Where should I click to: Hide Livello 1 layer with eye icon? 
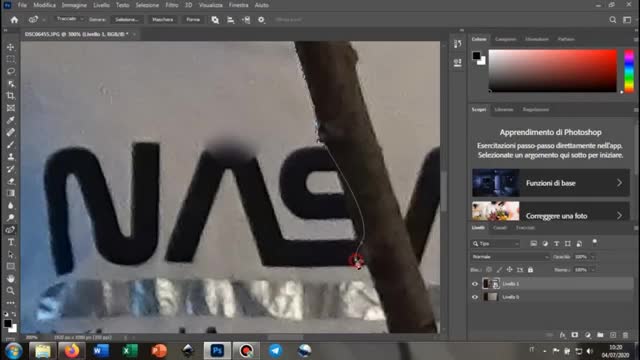coord(475,284)
